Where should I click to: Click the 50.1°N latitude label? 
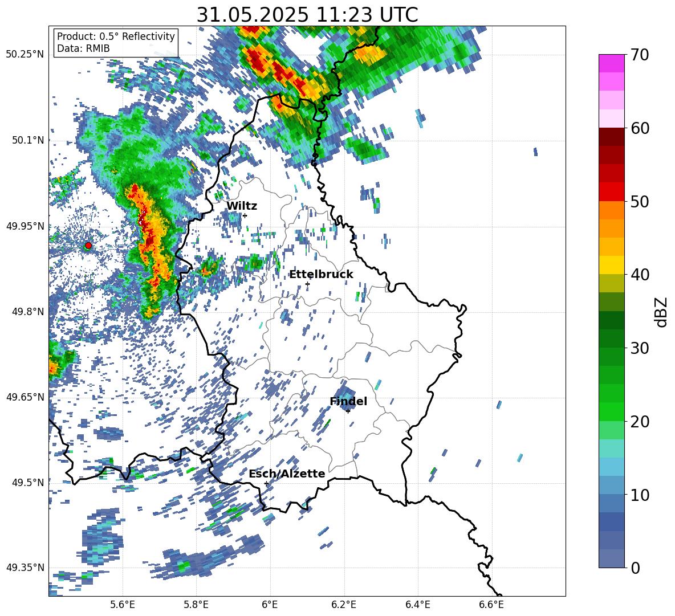click(x=28, y=140)
